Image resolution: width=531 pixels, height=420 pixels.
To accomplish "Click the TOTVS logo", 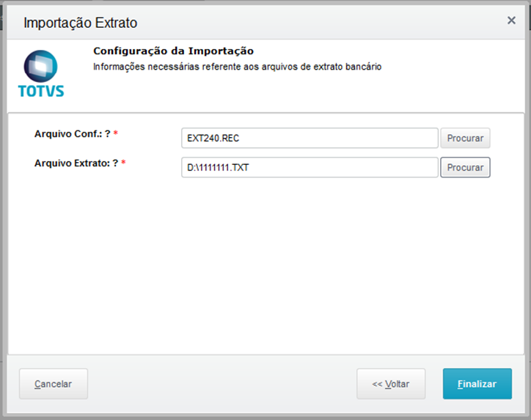I will [40, 74].
